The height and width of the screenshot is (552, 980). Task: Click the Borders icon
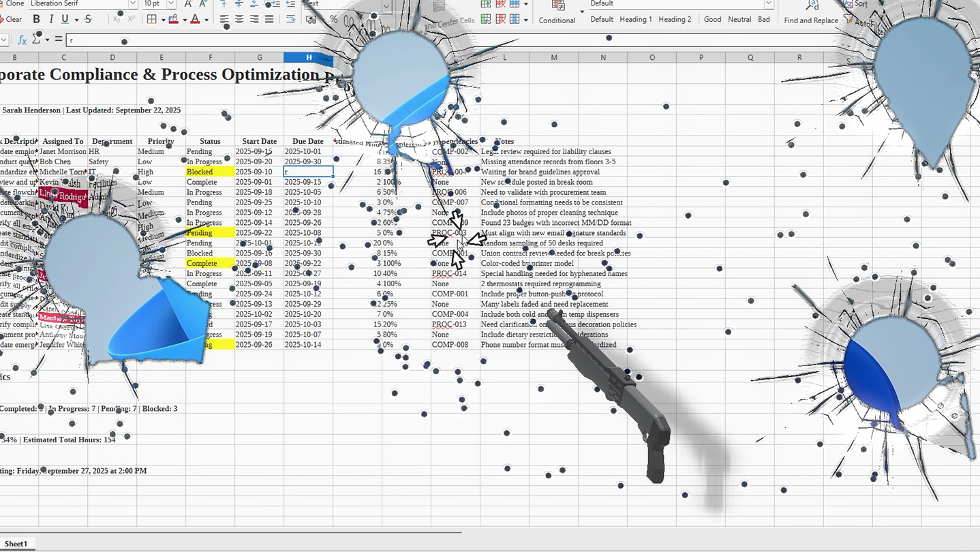click(x=151, y=19)
